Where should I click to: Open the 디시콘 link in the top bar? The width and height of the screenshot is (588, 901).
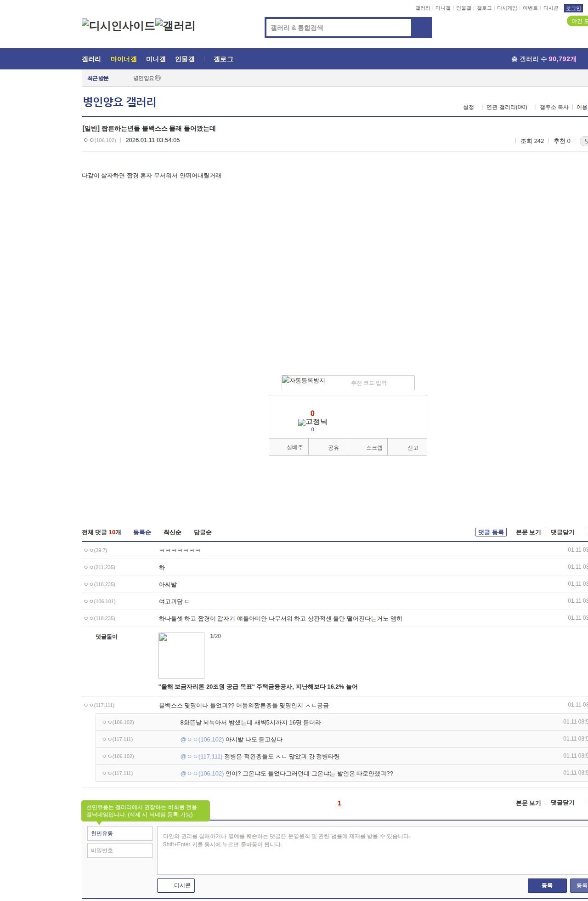(551, 8)
